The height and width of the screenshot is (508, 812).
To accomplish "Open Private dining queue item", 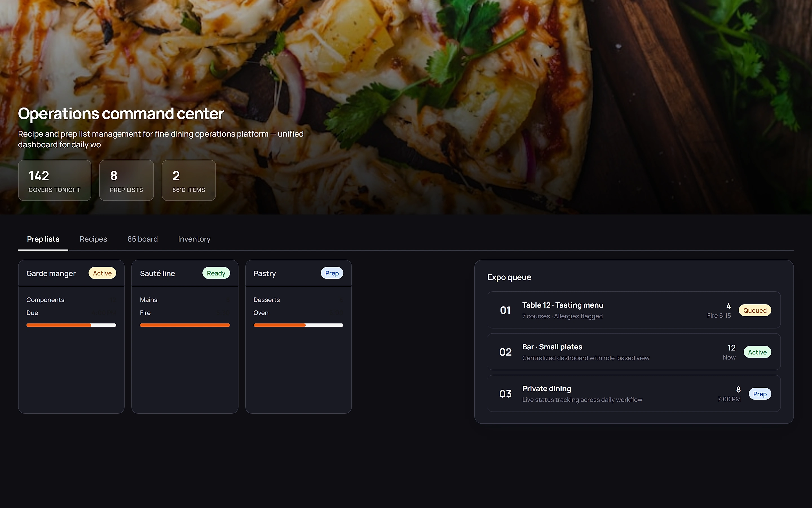I will 634,393.
